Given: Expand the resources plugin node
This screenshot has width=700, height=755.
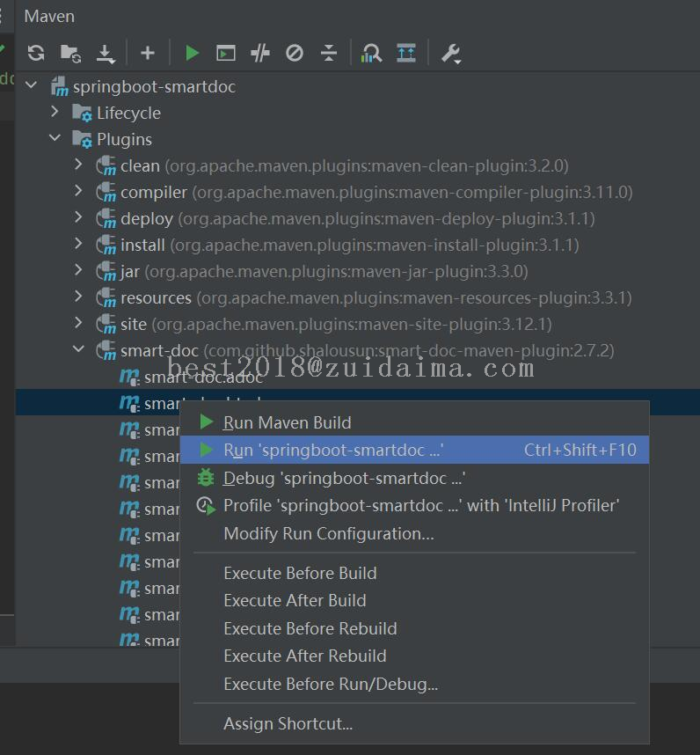Looking at the screenshot, I should pos(78,297).
